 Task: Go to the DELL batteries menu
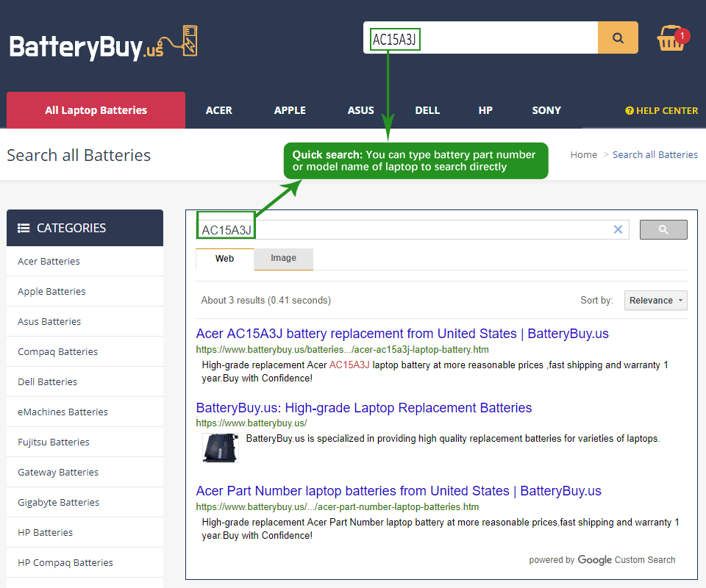click(427, 110)
